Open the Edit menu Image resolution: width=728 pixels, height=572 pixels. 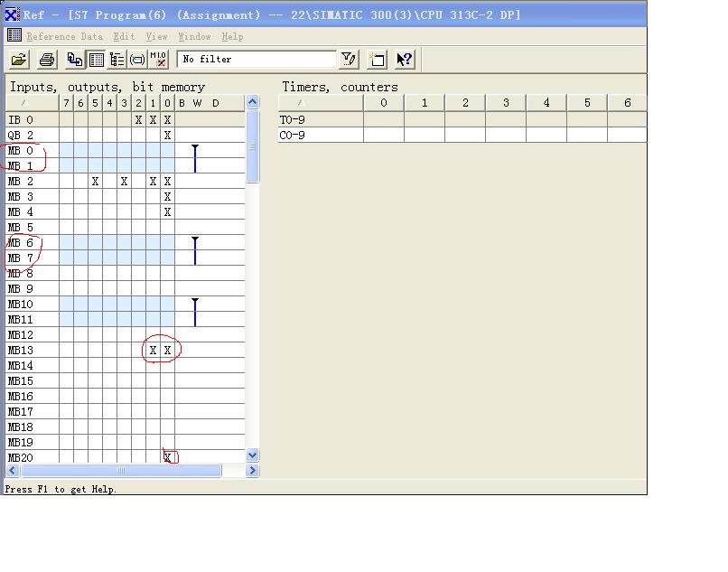(124, 36)
